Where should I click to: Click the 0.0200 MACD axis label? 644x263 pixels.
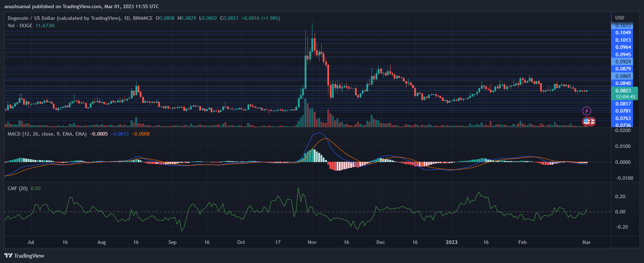[x=623, y=130]
